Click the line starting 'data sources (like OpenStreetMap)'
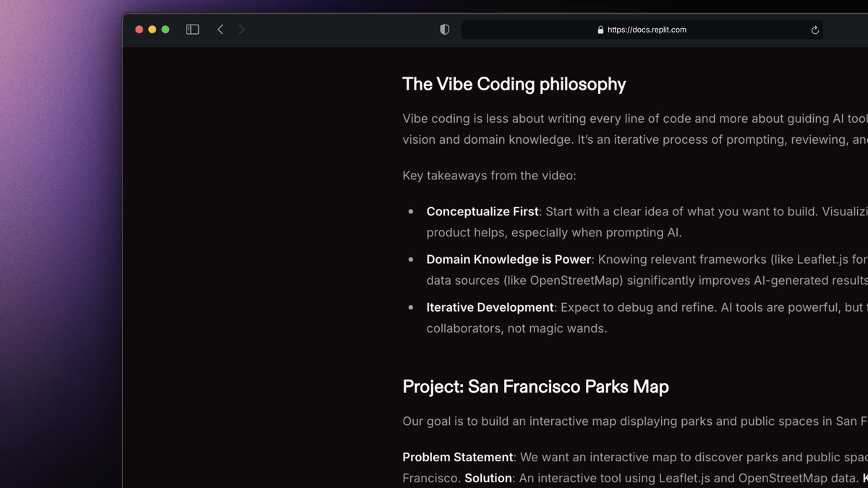The image size is (868, 488). pos(647,281)
